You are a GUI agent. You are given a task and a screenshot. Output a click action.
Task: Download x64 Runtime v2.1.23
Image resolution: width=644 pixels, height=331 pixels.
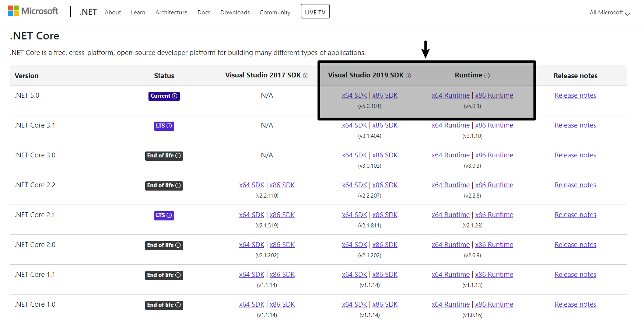coord(451,215)
